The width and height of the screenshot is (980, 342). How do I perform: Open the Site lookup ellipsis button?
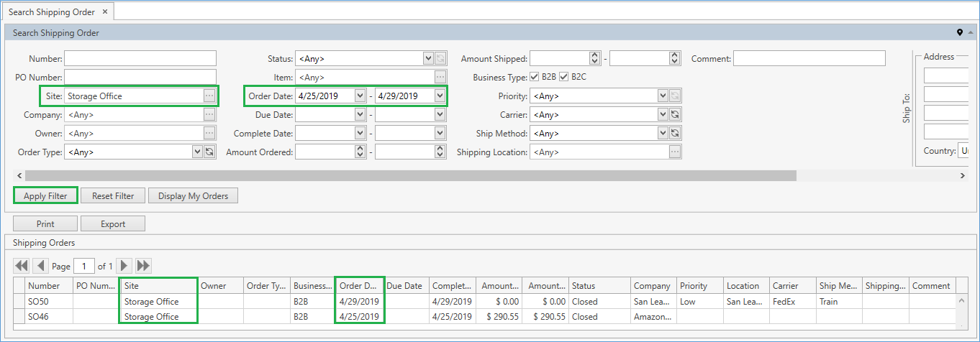point(209,96)
